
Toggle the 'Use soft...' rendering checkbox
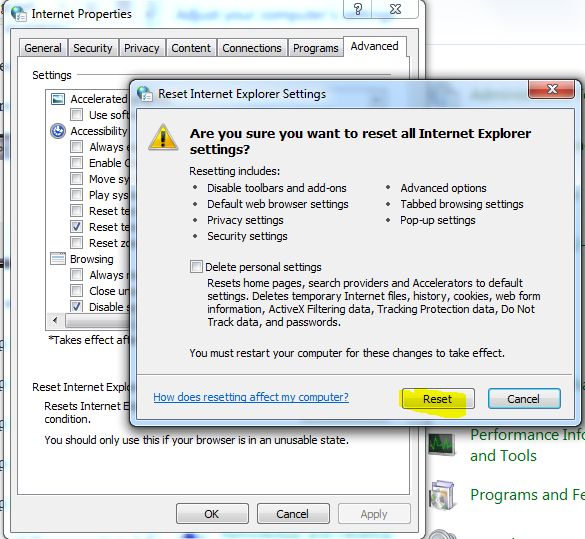pyautogui.click(x=76, y=115)
